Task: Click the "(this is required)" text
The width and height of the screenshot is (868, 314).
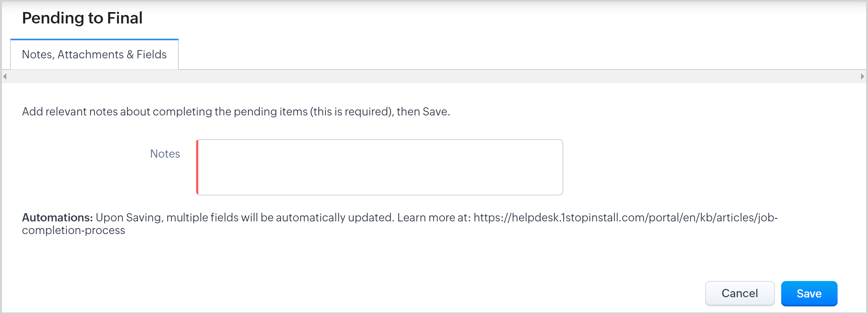Action: coord(351,112)
